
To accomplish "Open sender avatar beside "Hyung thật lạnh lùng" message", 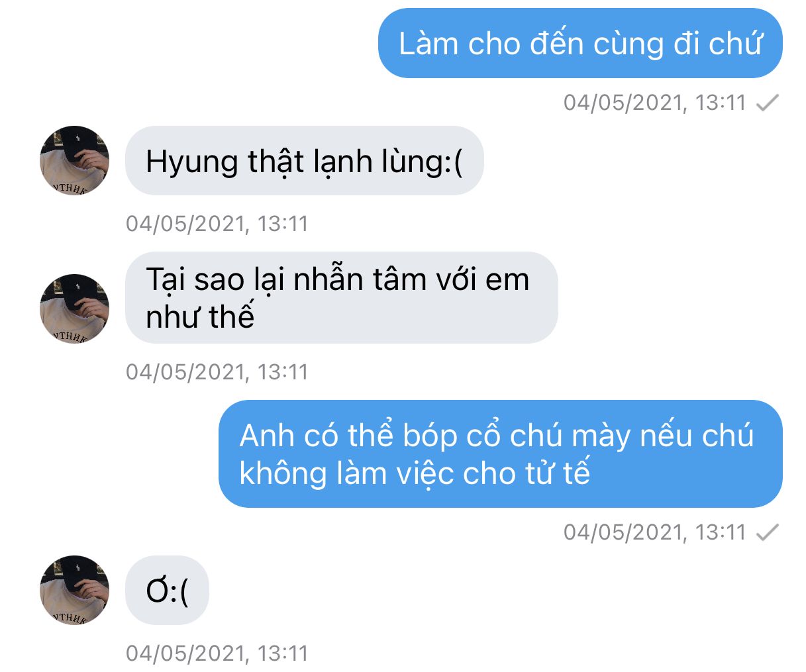I will point(74,160).
